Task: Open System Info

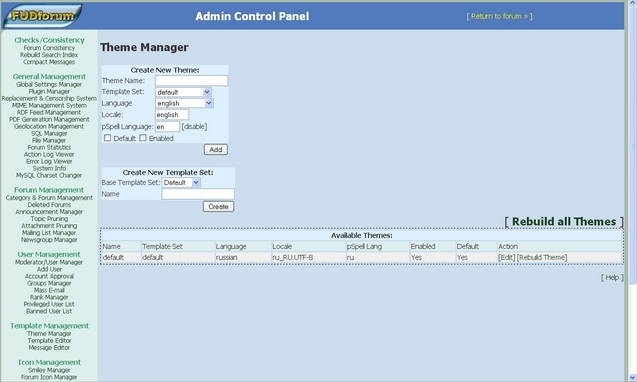Action: pyautogui.click(x=49, y=168)
